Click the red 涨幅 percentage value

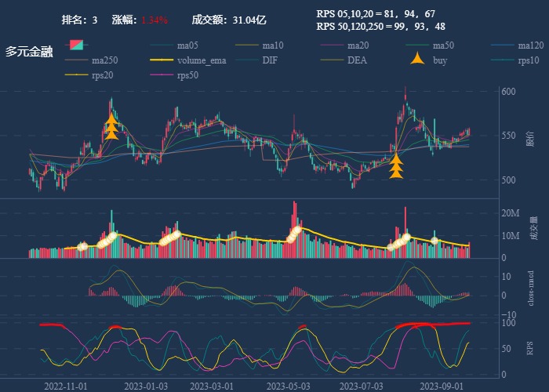pos(155,20)
